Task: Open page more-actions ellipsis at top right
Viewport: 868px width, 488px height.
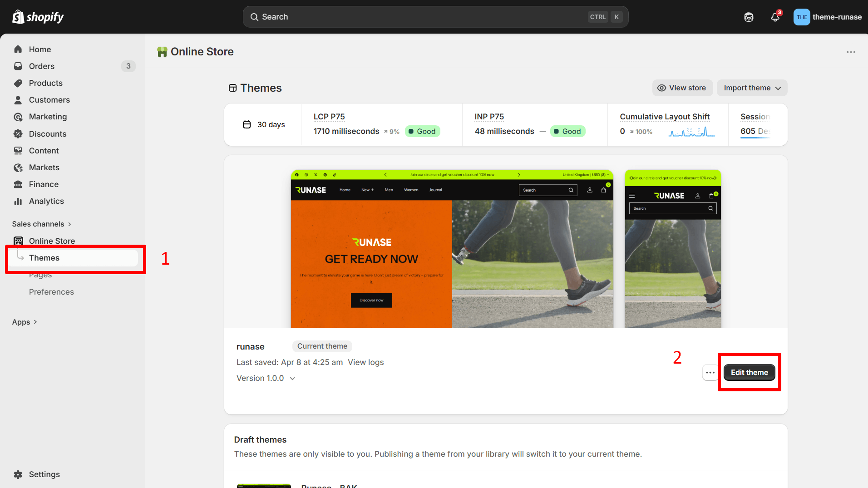Action: point(851,52)
